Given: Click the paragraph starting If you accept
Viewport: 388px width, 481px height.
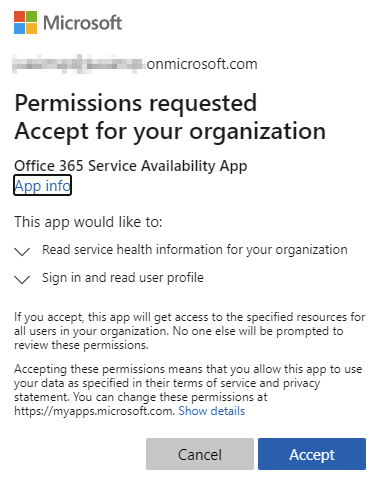Looking at the screenshot, I should (x=190, y=331).
